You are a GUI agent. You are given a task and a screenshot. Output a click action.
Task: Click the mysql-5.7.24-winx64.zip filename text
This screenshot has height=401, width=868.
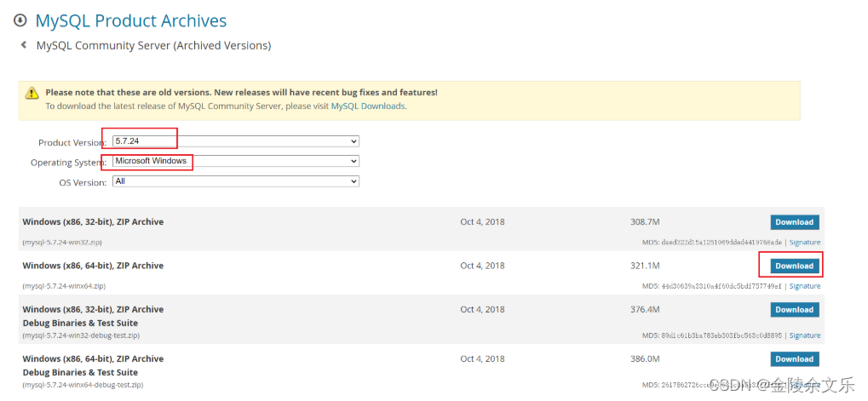click(64, 286)
